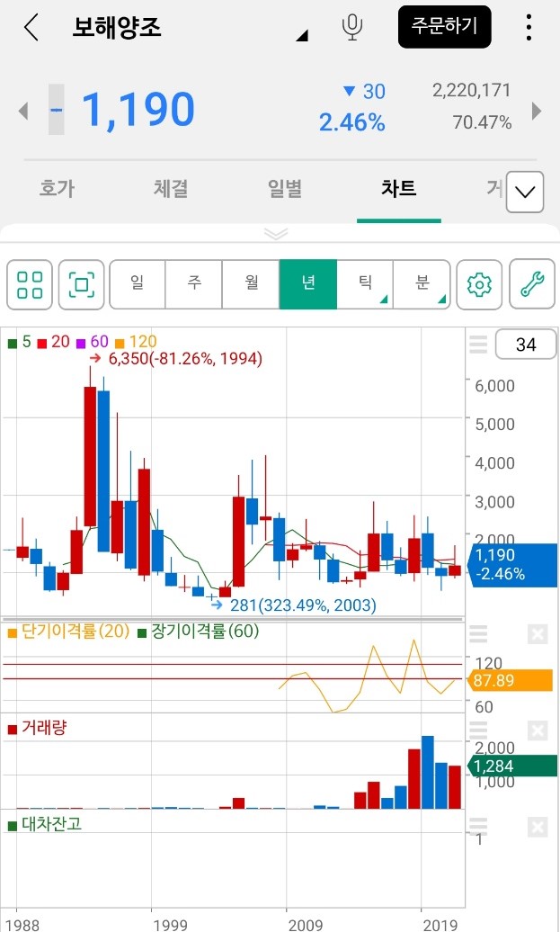Select yearly 년 chart period
This screenshot has height=932, width=560.
click(x=307, y=284)
